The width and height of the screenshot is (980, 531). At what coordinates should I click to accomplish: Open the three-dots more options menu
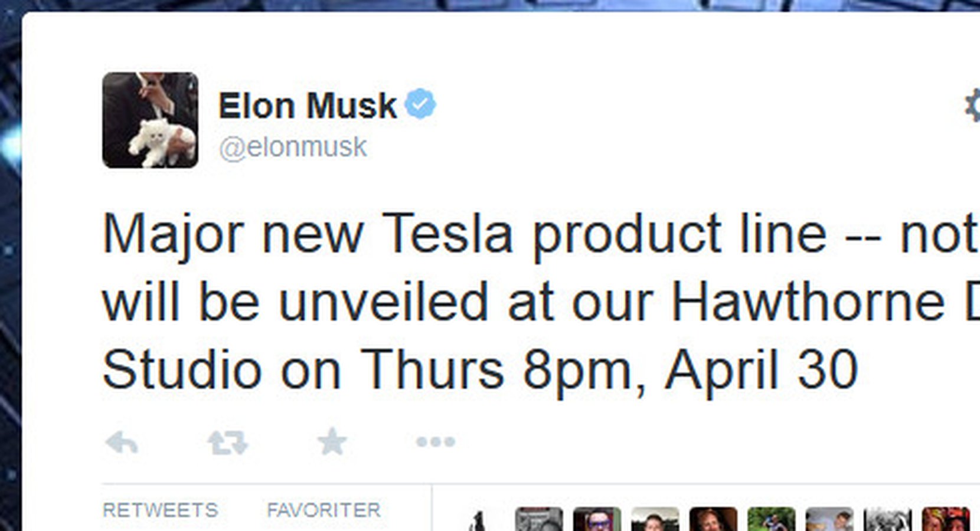(x=435, y=441)
